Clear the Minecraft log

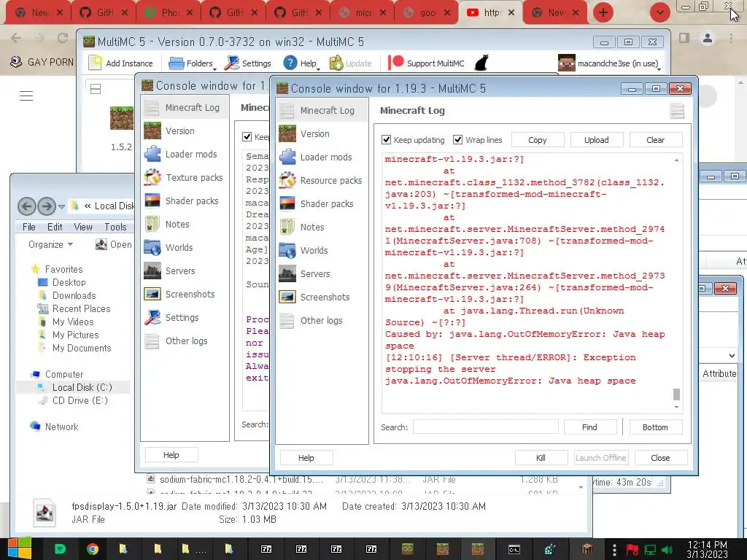tap(656, 140)
